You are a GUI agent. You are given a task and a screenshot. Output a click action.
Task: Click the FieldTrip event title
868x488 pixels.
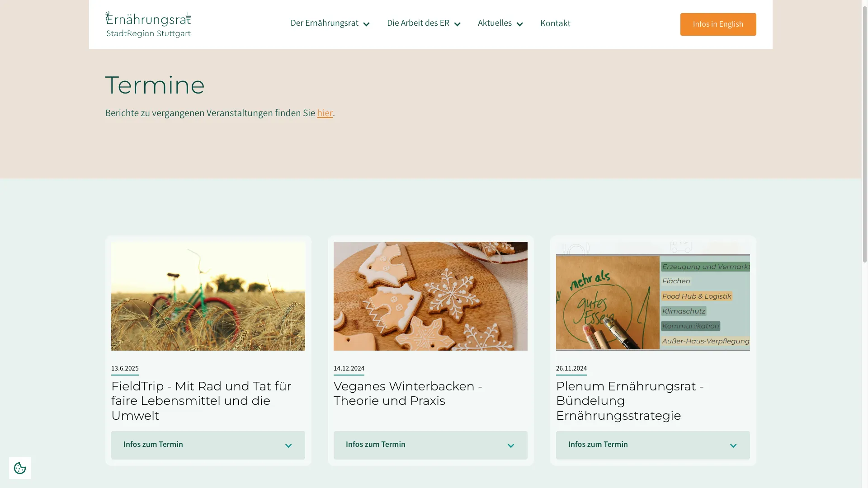pyautogui.click(x=201, y=401)
